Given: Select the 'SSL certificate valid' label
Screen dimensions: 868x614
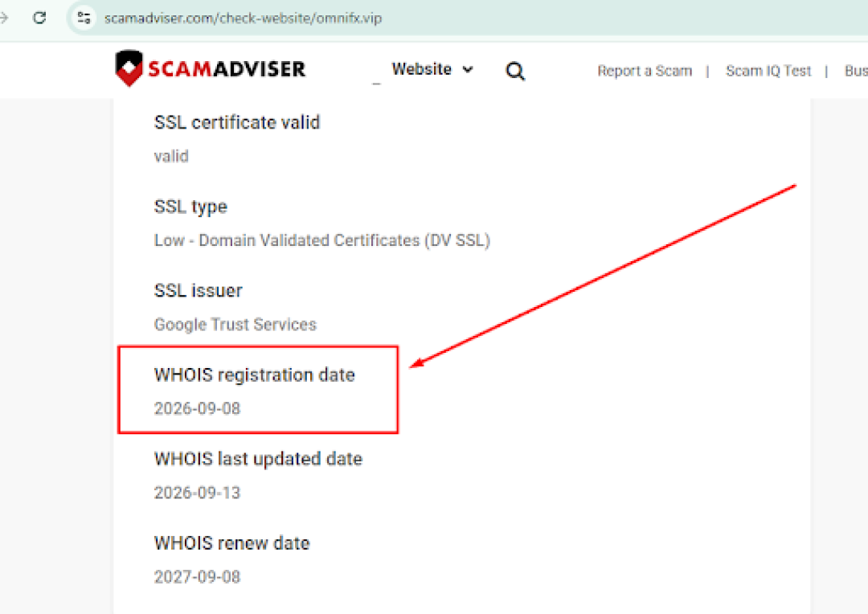Looking at the screenshot, I should pyautogui.click(x=237, y=122).
